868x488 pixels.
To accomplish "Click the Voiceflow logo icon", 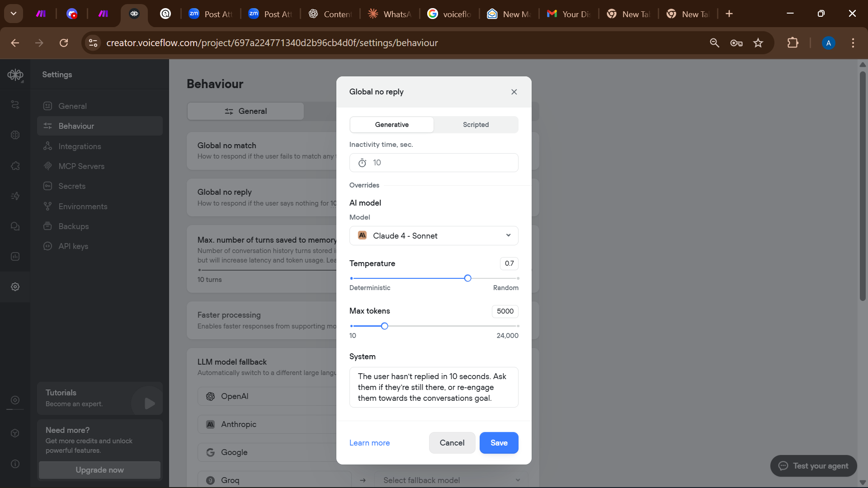I will pos(15,75).
